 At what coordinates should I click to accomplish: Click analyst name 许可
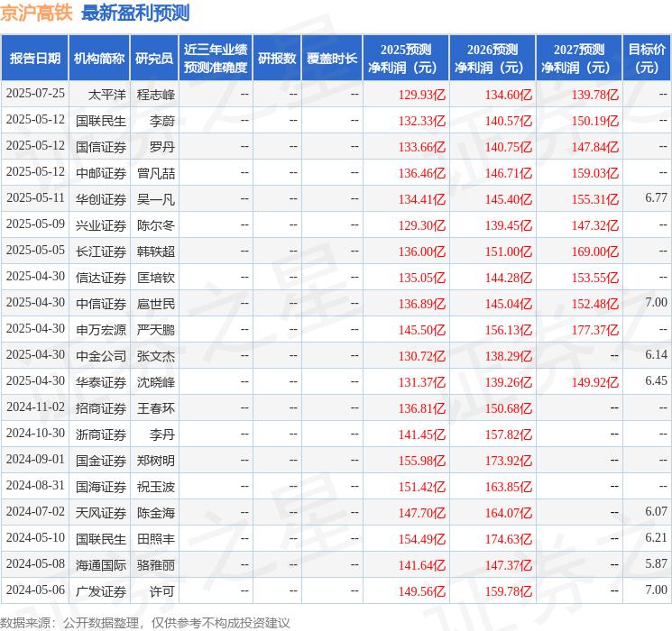162,591
